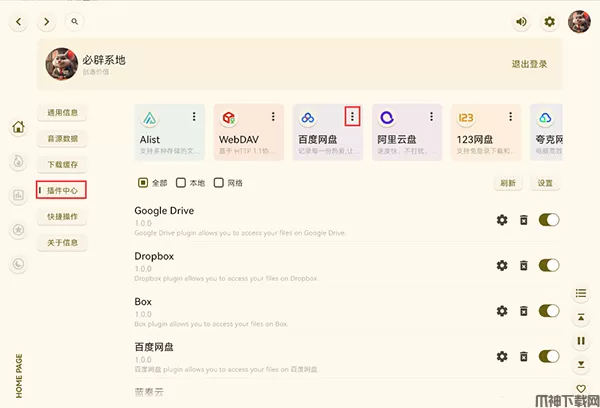This screenshot has height=408, width=600.
Task: Click the 必辟系地 profile avatar picture
Action: 62,64
